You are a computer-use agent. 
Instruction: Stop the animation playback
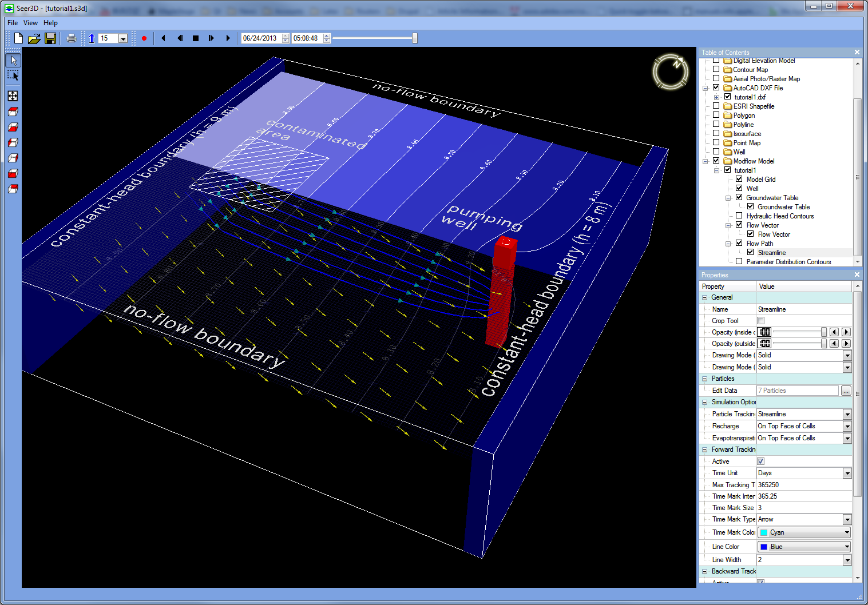coord(196,38)
